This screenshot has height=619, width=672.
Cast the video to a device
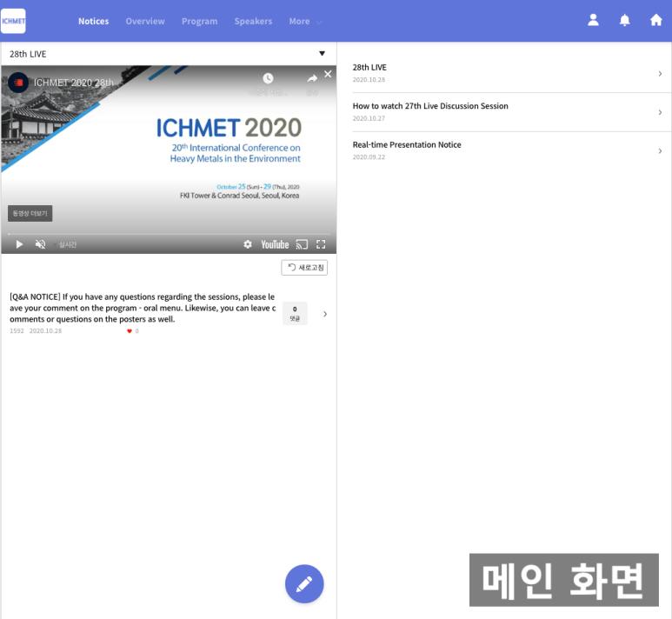pos(302,244)
